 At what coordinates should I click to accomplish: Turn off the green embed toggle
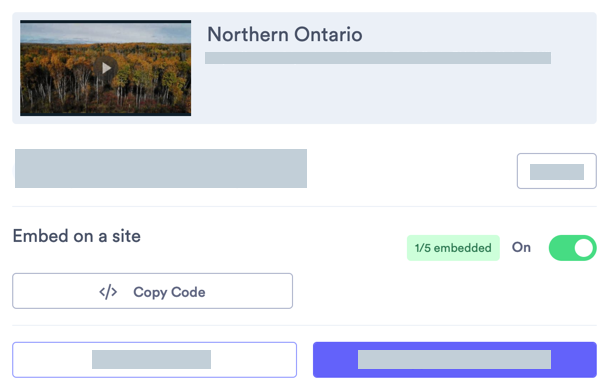tap(572, 248)
